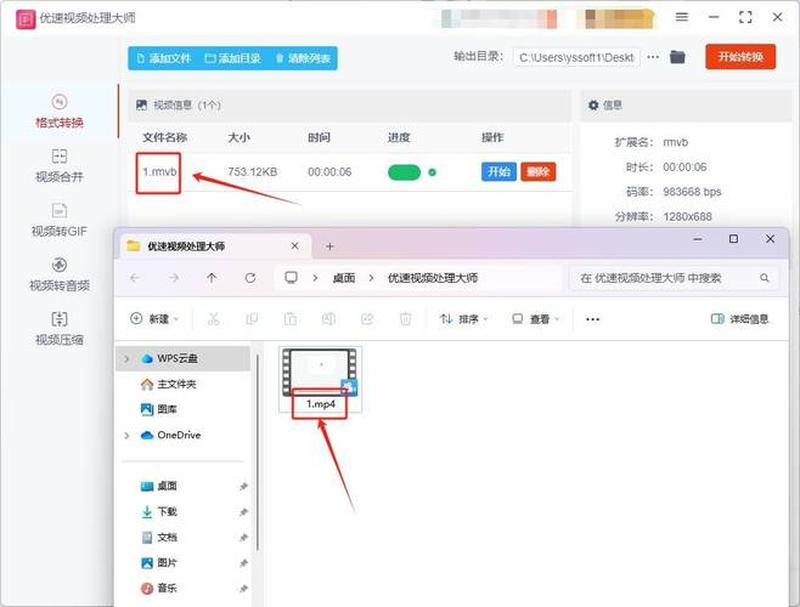Click the 桌面 breadcrumb in address bar
The height and width of the screenshot is (607, 800).
click(344, 278)
